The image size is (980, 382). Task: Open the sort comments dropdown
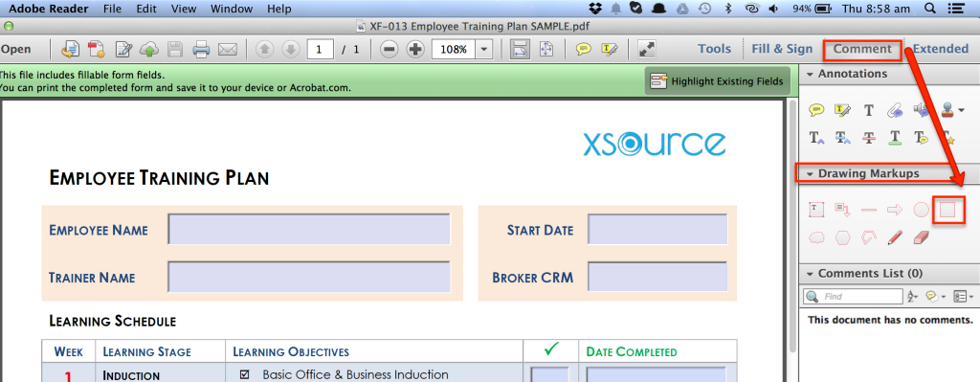pos(912,297)
